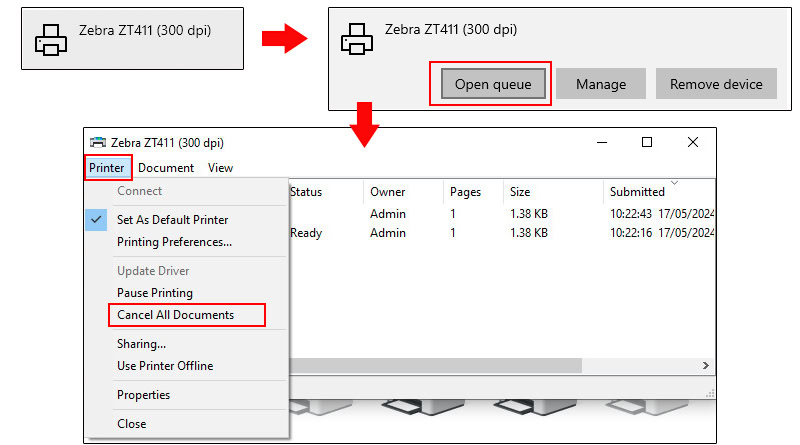Minimize the print queue window
The height and width of the screenshot is (445, 800).
click(x=601, y=143)
